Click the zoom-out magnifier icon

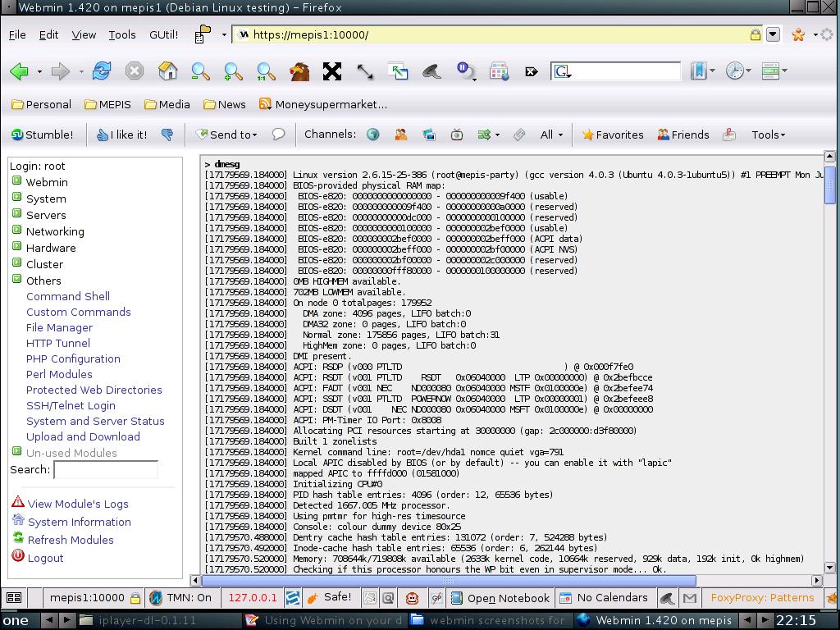200,71
